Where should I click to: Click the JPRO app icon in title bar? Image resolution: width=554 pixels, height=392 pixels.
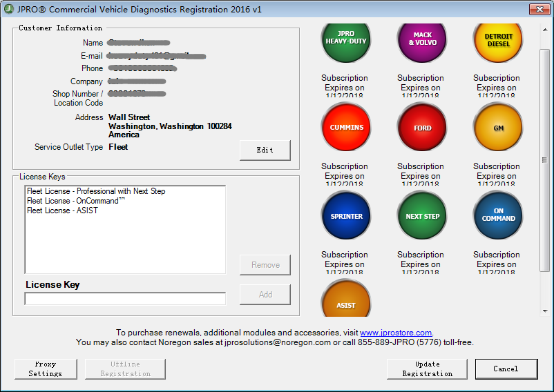pyautogui.click(x=9, y=9)
